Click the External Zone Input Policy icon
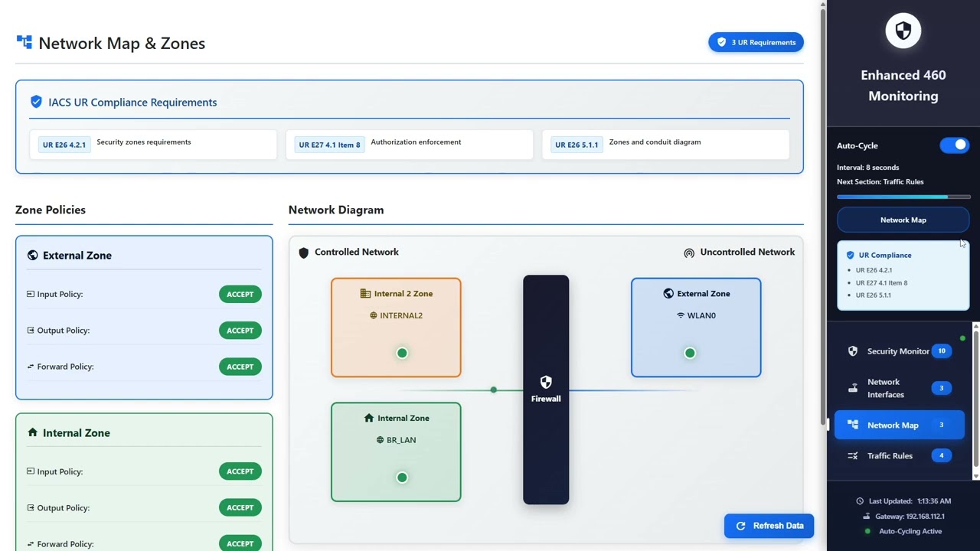 tap(31, 294)
